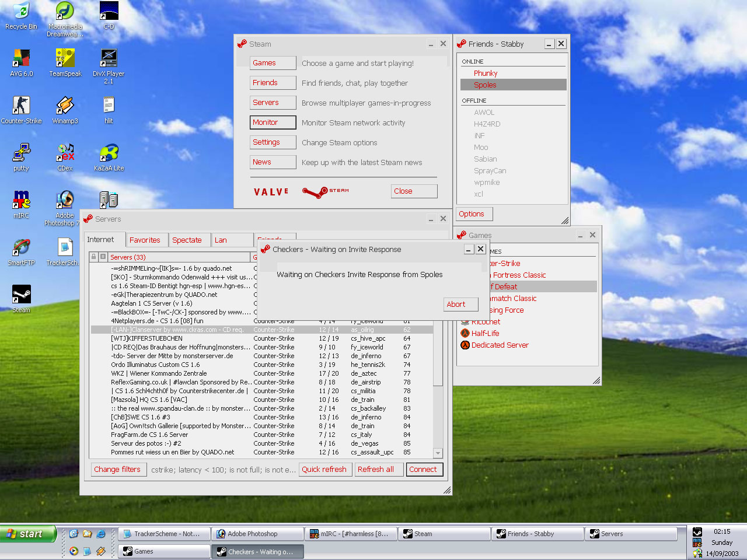Click Connect in the Servers window
This screenshot has height=560, width=747.
[x=424, y=470]
